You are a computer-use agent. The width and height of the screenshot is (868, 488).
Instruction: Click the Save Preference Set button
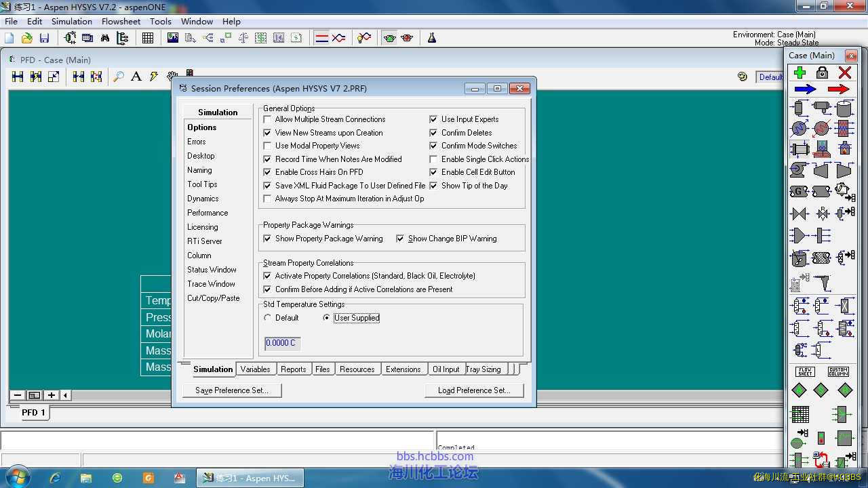232,390
